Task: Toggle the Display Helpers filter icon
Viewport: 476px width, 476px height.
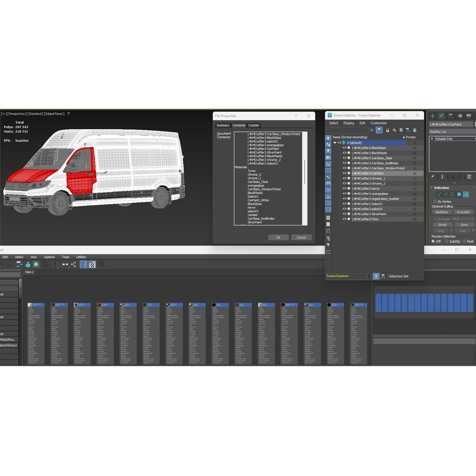Action: pos(328,164)
